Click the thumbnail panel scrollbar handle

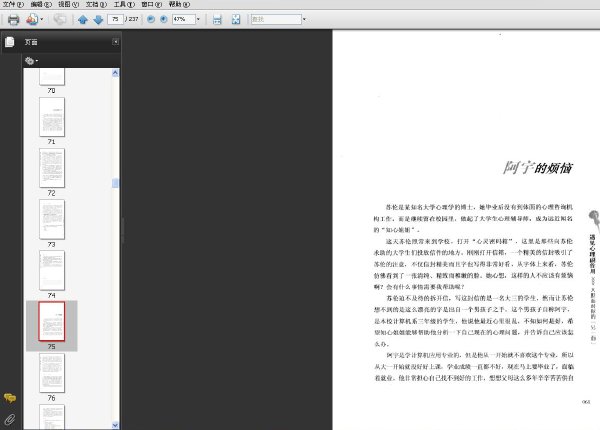click(115, 183)
